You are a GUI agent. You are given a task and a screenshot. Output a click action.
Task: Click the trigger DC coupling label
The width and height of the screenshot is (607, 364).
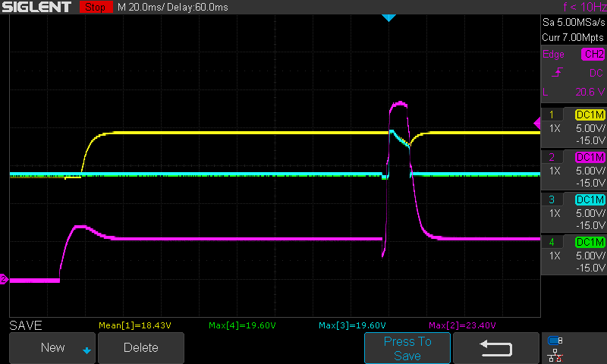coord(596,73)
